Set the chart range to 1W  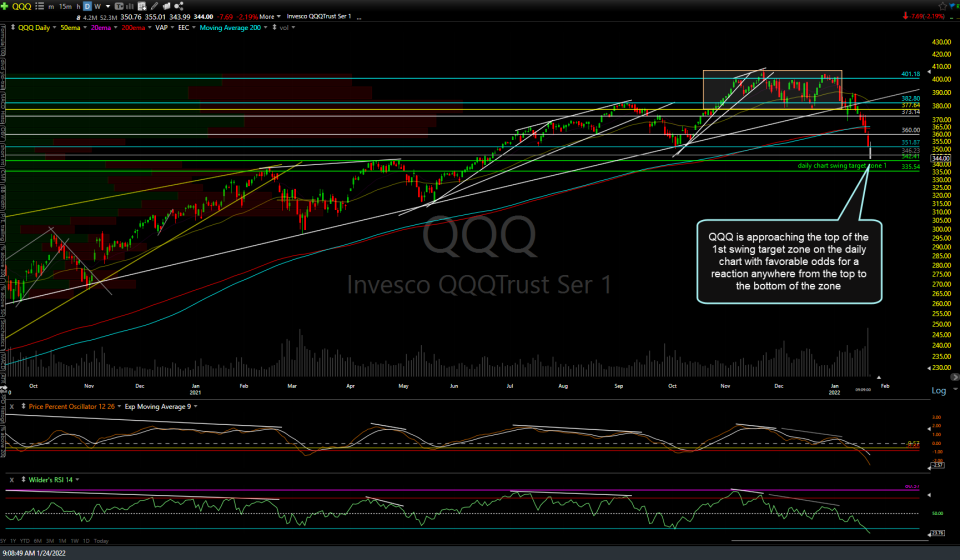75,541
